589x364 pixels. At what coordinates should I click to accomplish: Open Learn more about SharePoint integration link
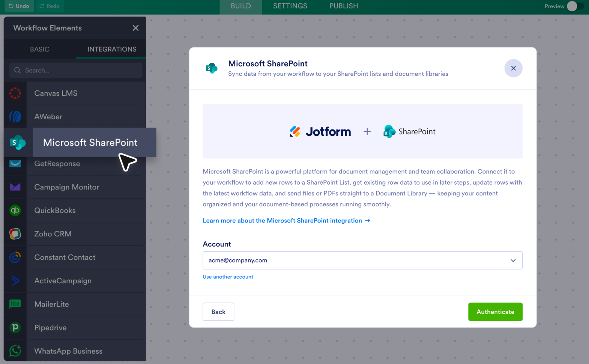(x=287, y=221)
